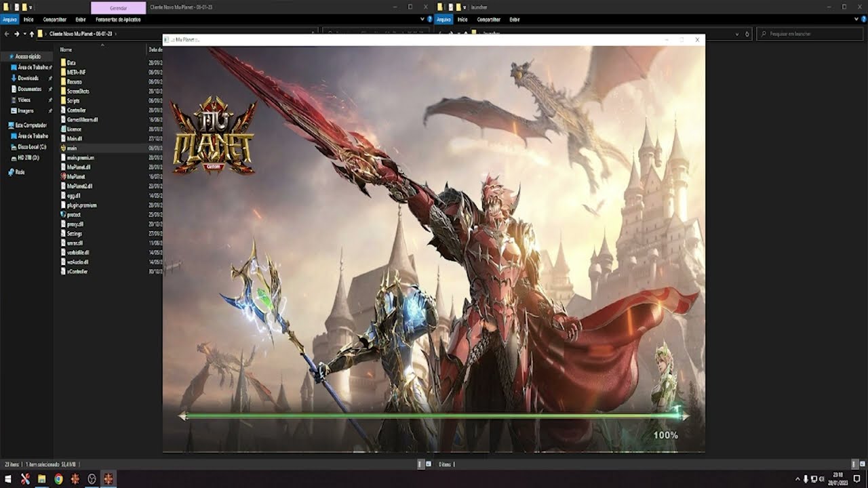Go up one folder level

click(31, 33)
